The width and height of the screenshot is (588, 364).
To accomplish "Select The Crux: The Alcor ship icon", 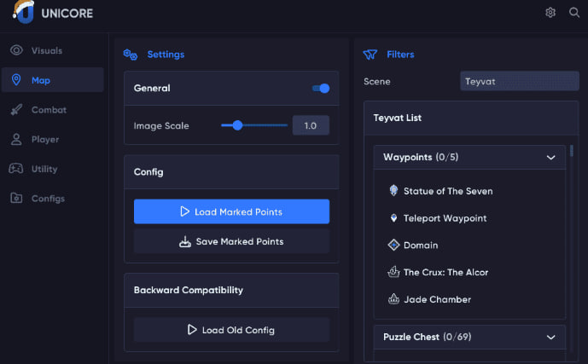I will (393, 273).
